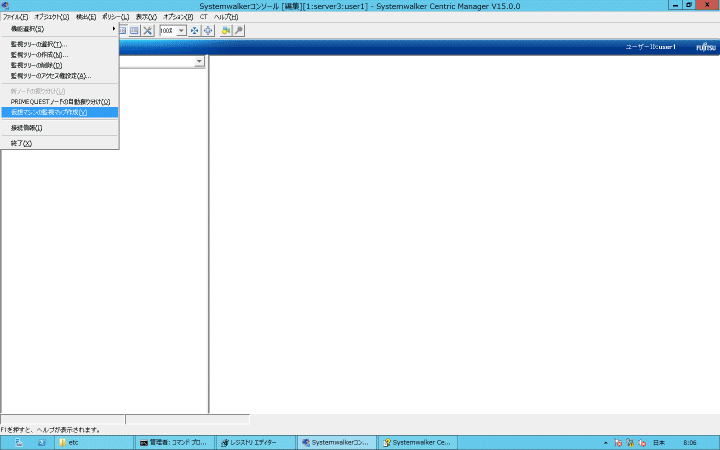Open the オブジェクト(O) menu
This screenshot has height=450, width=720.
[51, 17]
